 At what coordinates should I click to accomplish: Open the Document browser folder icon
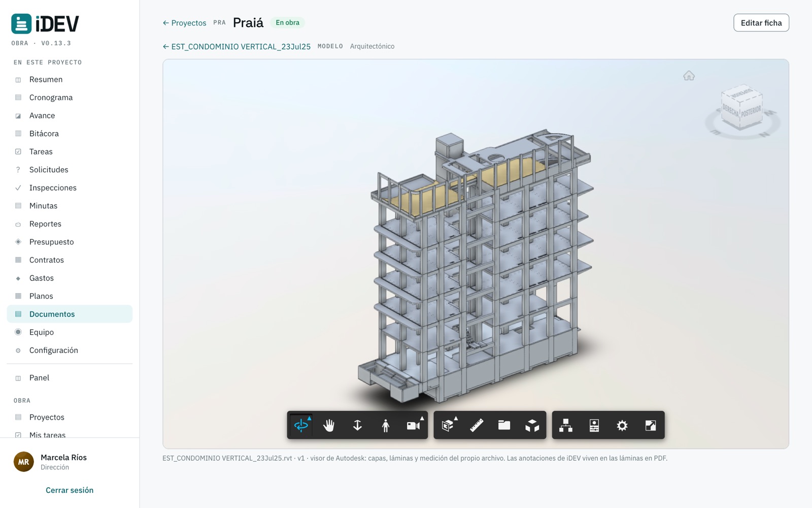(504, 425)
